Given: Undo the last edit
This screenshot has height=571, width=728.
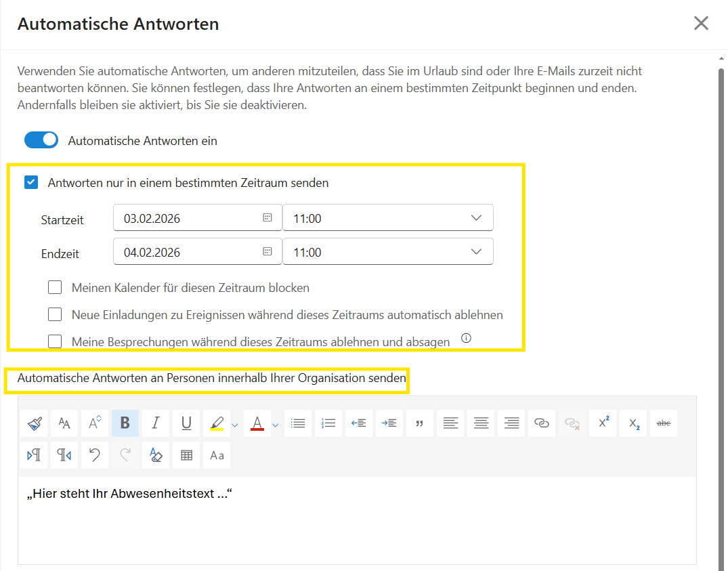Looking at the screenshot, I should [95, 455].
